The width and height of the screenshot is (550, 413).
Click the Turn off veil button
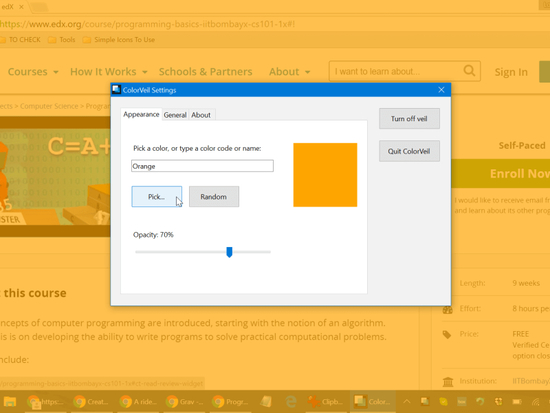pos(409,119)
